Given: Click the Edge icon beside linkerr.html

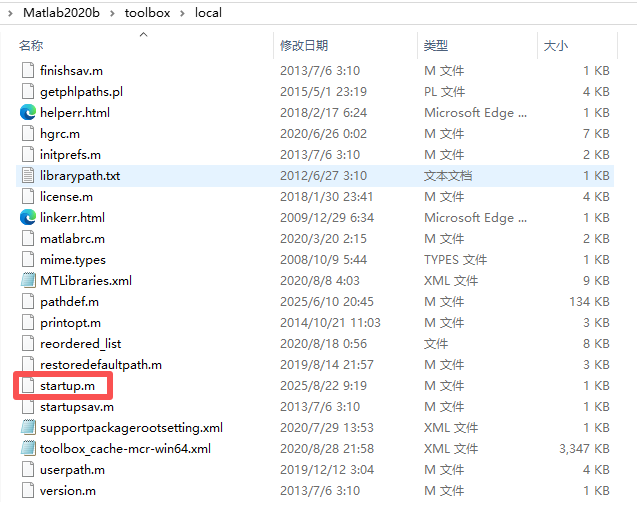Looking at the screenshot, I should coord(28,218).
